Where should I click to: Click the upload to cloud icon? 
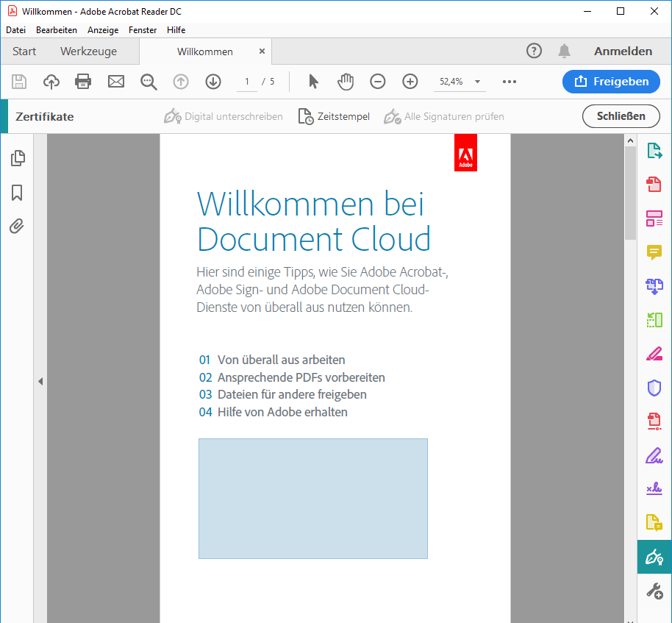point(51,82)
